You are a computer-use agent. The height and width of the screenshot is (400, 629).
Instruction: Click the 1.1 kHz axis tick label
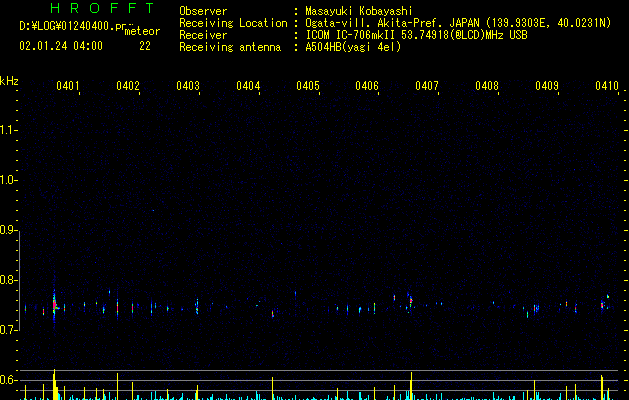click(8, 130)
